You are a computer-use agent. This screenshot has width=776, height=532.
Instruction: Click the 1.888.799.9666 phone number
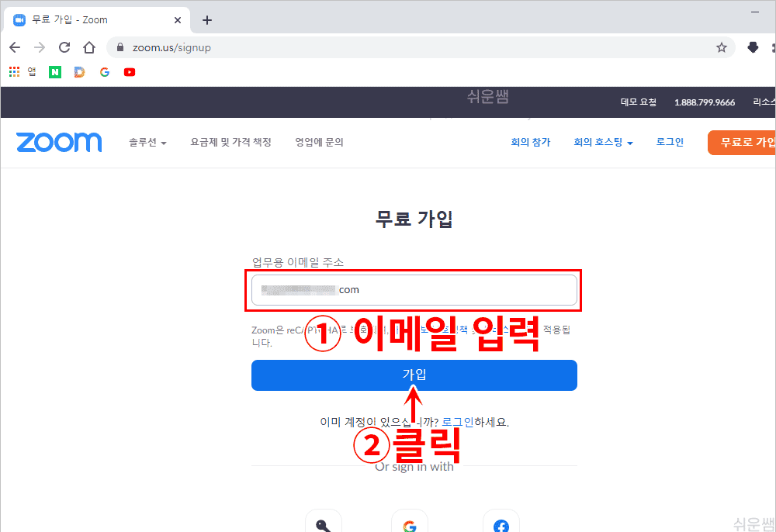pyautogui.click(x=705, y=102)
